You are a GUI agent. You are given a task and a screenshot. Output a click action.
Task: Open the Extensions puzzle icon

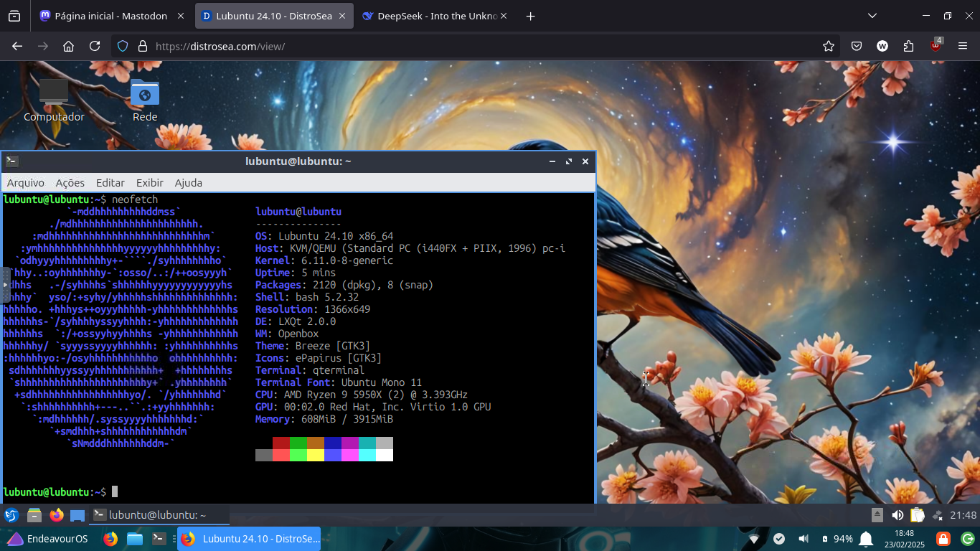click(909, 46)
